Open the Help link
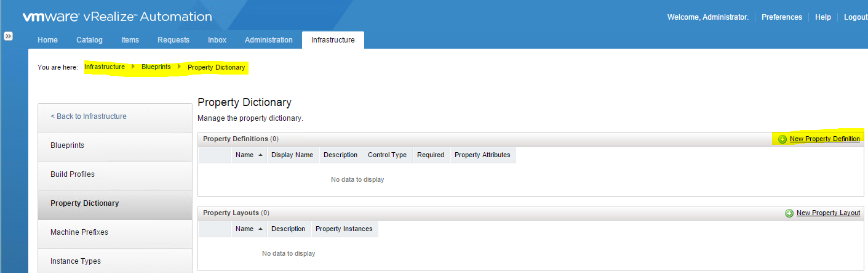The height and width of the screenshot is (273, 868). click(x=823, y=17)
